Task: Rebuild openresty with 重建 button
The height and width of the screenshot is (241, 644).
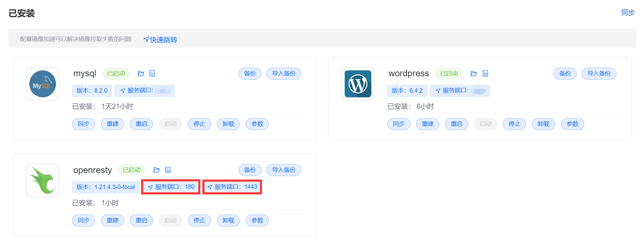Action: [x=113, y=221]
